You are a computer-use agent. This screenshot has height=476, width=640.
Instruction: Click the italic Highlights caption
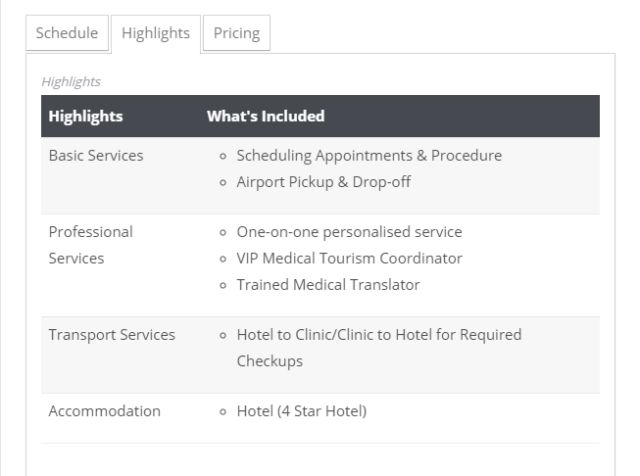[x=71, y=82]
